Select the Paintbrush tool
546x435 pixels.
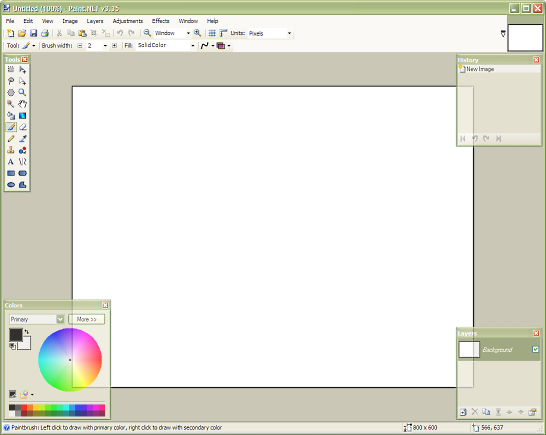point(11,127)
